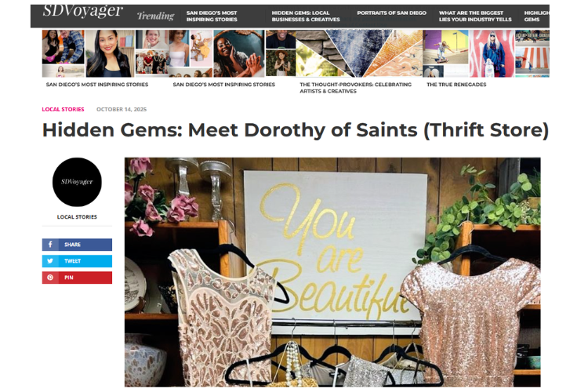
Task: Click the Facebook icon on the Share button
Action: coord(50,245)
